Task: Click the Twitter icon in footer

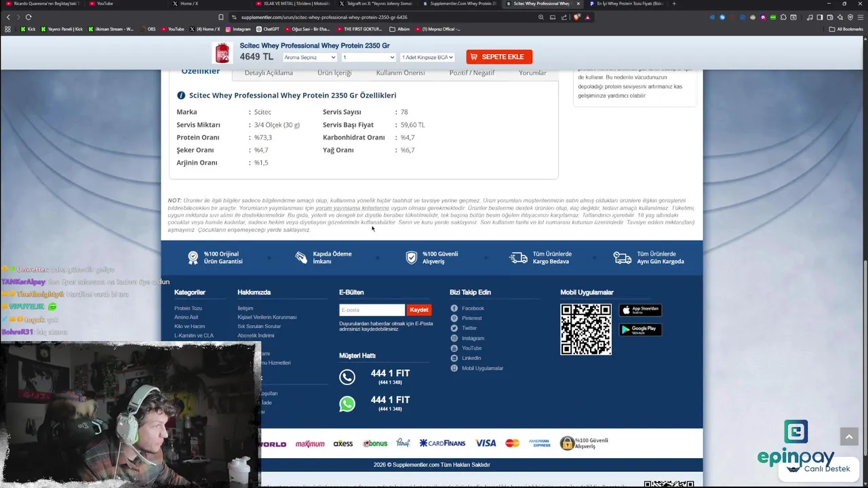Action: tap(454, 328)
